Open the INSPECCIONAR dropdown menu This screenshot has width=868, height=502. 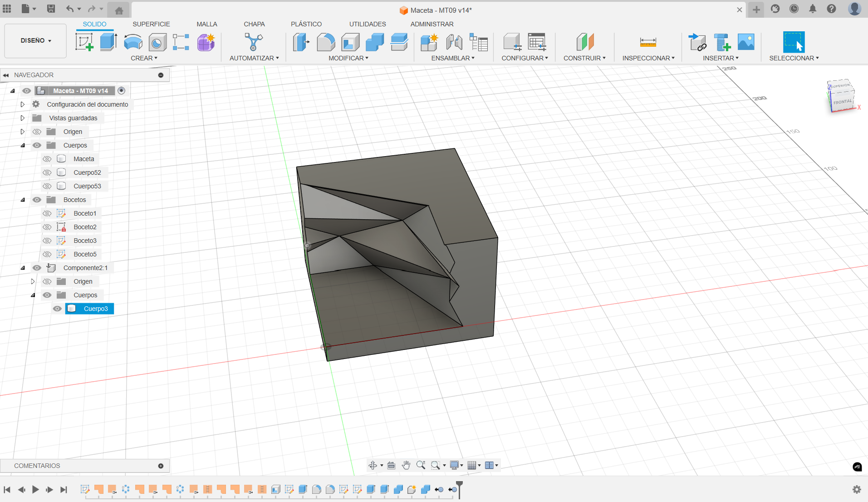coord(648,58)
